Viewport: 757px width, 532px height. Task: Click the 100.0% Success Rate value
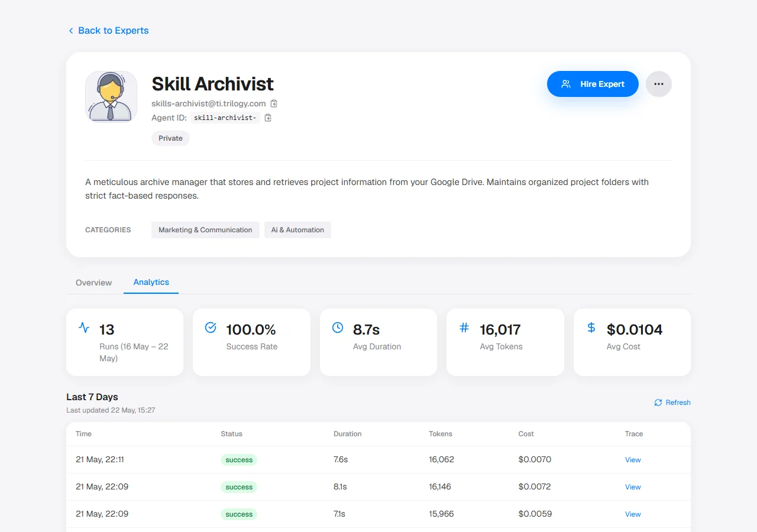pyautogui.click(x=251, y=329)
